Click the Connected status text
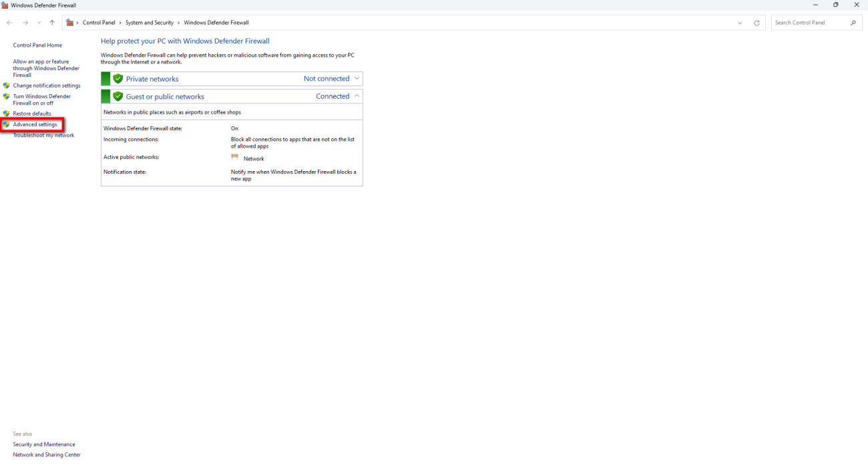The width and height of the screenshot is (868, 467). coord(333,96)
